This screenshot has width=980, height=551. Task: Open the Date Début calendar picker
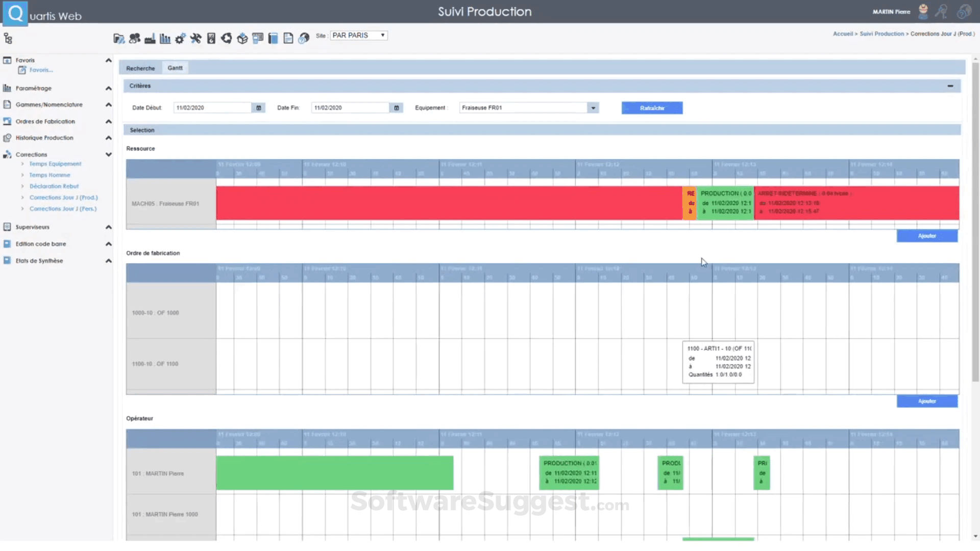[x=259, y=108]
